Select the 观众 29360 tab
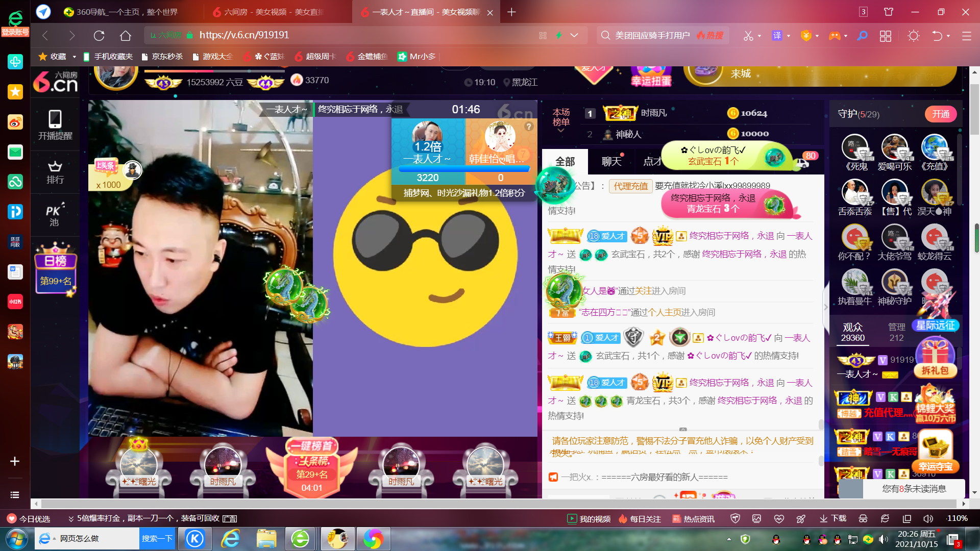 pyautogui.click(x=853, y=332)
